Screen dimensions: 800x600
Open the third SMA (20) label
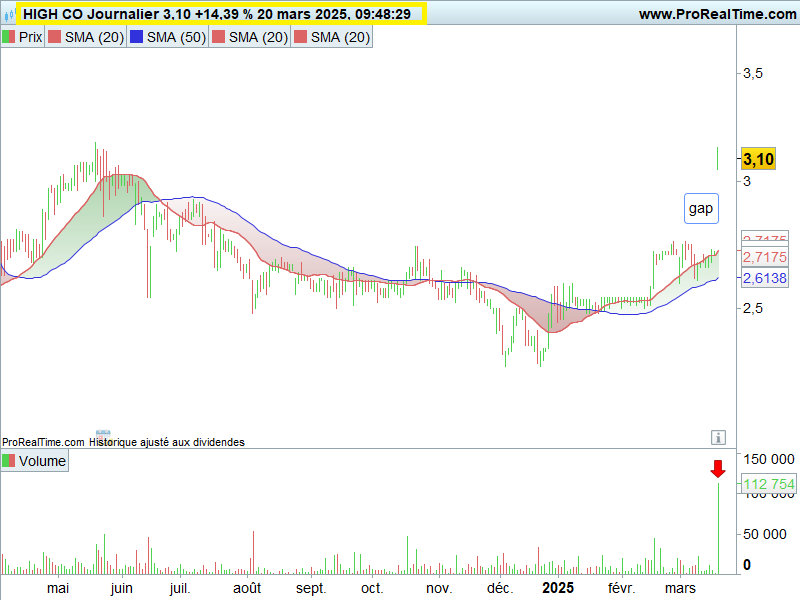tap(250, 37)
